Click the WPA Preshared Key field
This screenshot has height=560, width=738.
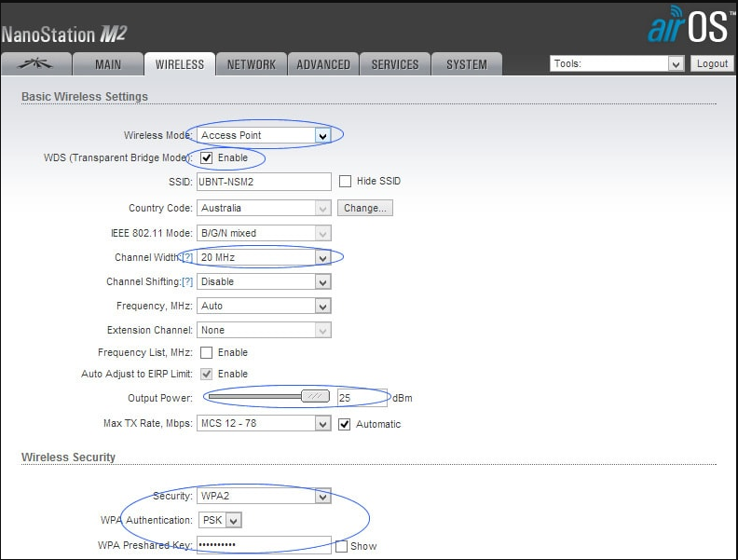coord(264,545)
